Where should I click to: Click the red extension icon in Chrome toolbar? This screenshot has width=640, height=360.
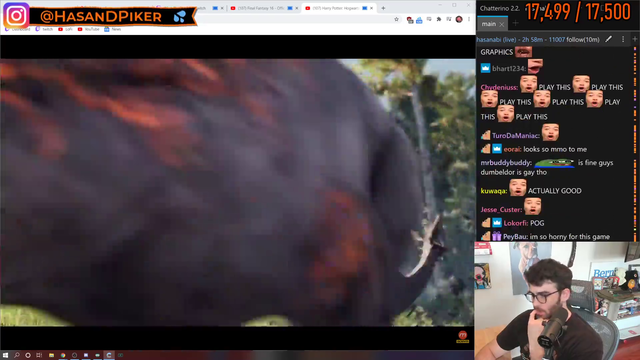coord(410,20)
